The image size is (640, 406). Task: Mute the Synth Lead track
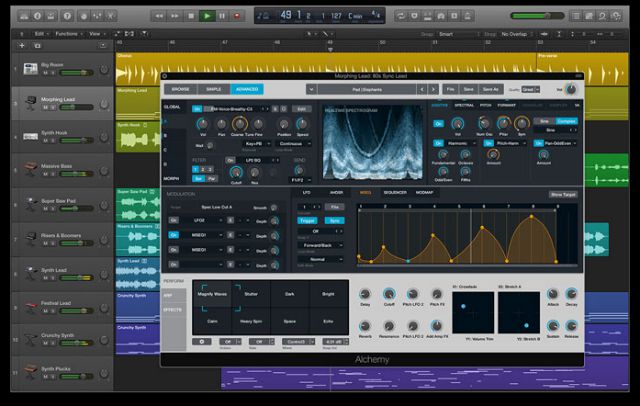45,278
